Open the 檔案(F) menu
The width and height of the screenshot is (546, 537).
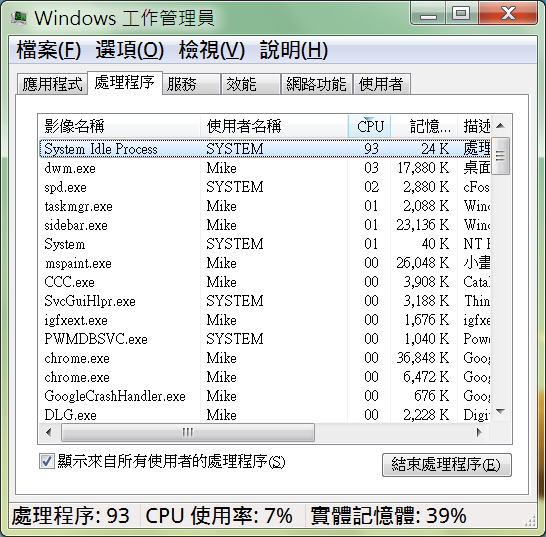point(48,50)
